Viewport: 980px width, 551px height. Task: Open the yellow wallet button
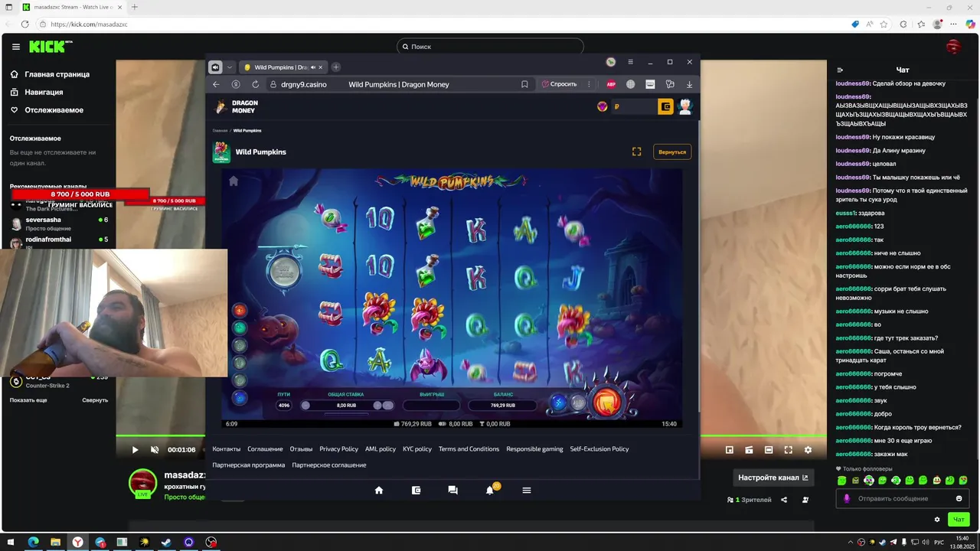coord(665,106)
